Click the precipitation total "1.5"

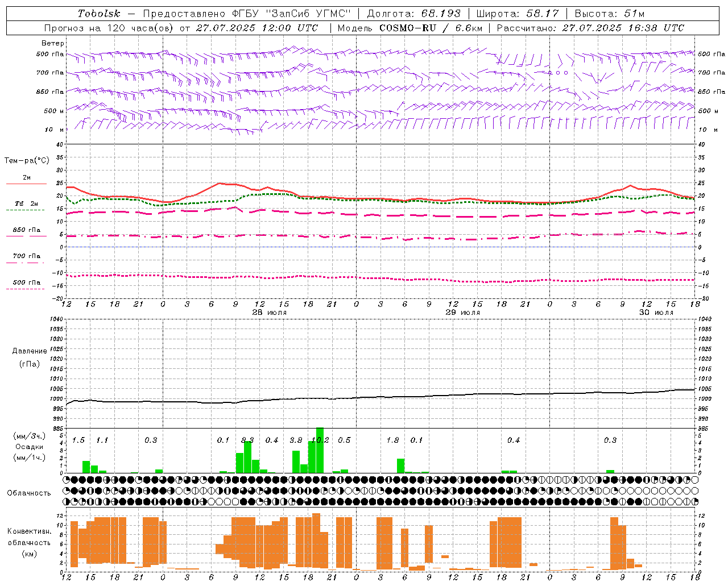[x=78, y=440]
